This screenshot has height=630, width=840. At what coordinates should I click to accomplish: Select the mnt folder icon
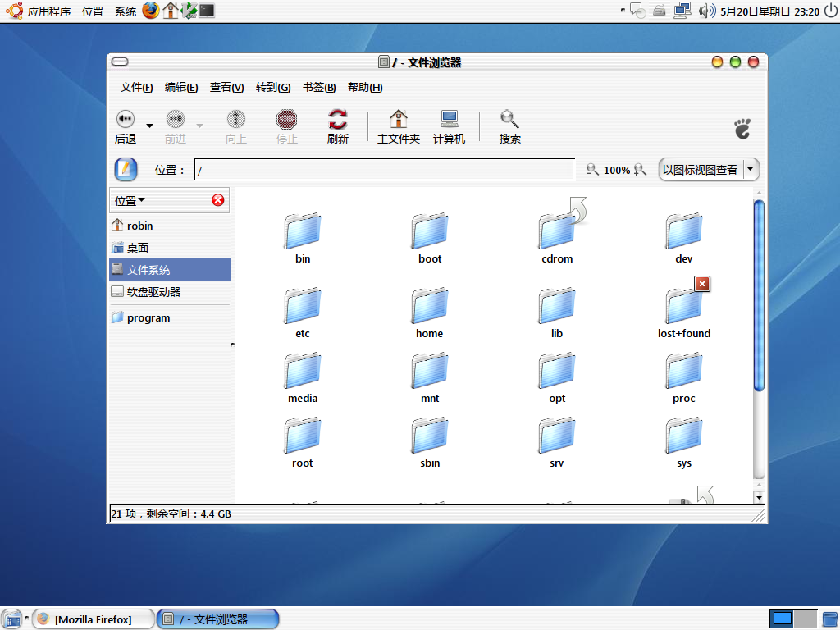pos(430,370)
